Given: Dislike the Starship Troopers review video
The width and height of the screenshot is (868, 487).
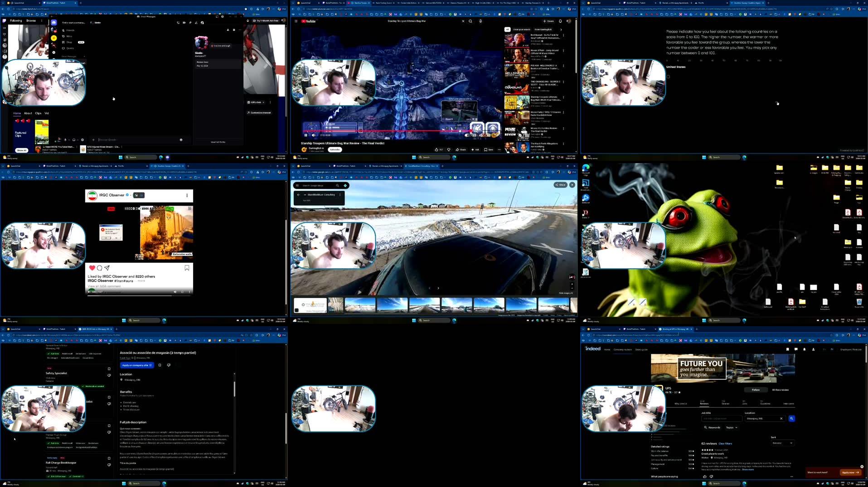Looking at the screenshot, I should [x=449, y=149].
